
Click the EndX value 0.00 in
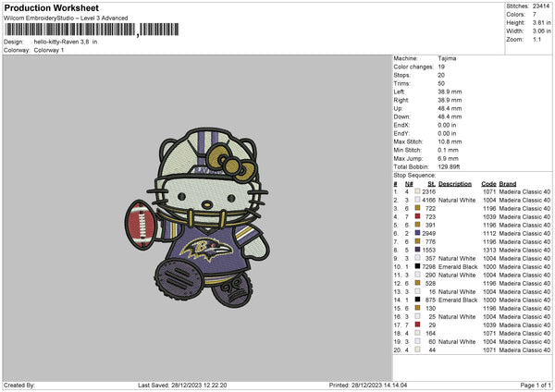447,125
